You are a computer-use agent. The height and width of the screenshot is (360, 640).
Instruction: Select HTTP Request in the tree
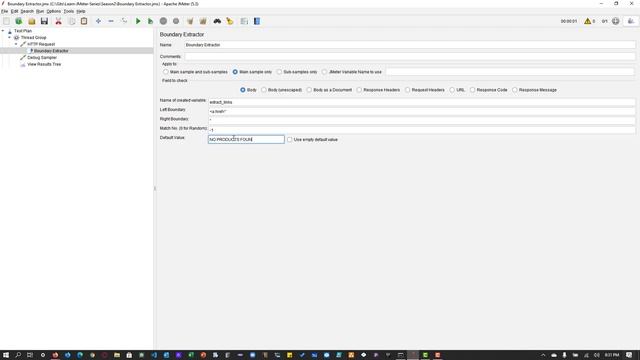[x=41, y=44]
